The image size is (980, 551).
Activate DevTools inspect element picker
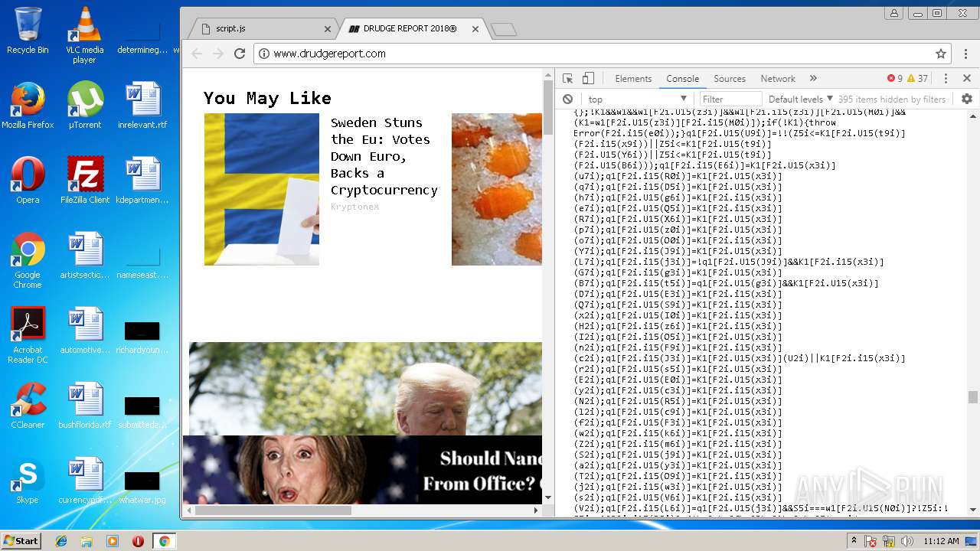click(x=567, y=79)
